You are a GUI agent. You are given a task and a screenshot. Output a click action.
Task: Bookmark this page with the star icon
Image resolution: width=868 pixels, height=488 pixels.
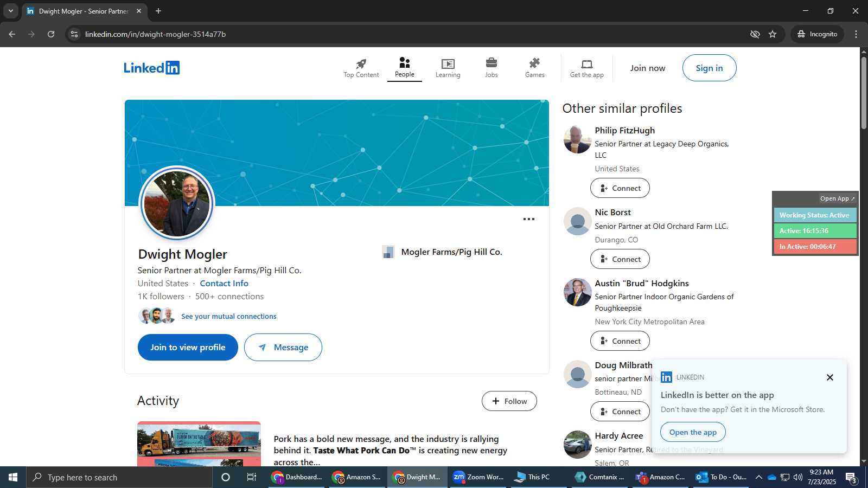click(x=773, y=34)
